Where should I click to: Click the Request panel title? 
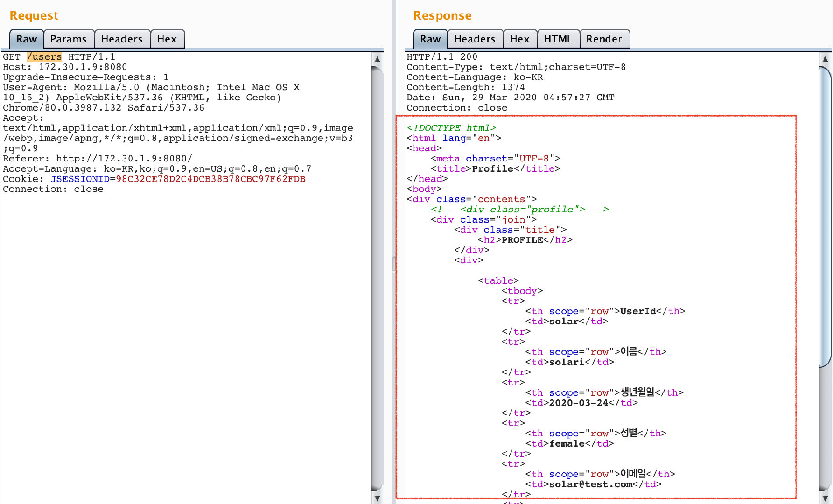click(34, 15)
